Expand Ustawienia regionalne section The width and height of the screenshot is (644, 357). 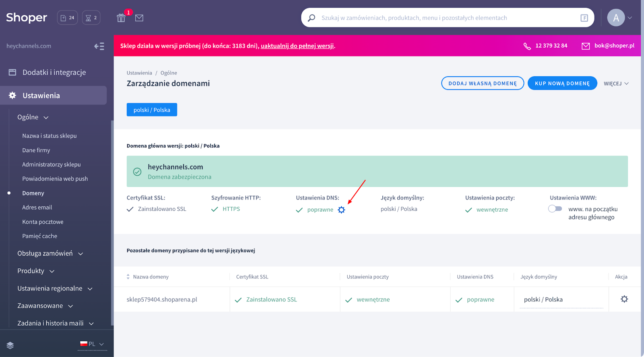click(x=55, y=289)
